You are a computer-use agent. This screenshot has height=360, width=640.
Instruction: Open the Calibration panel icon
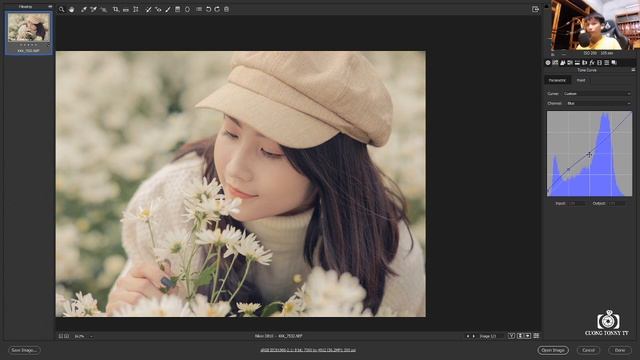(599, 63)
